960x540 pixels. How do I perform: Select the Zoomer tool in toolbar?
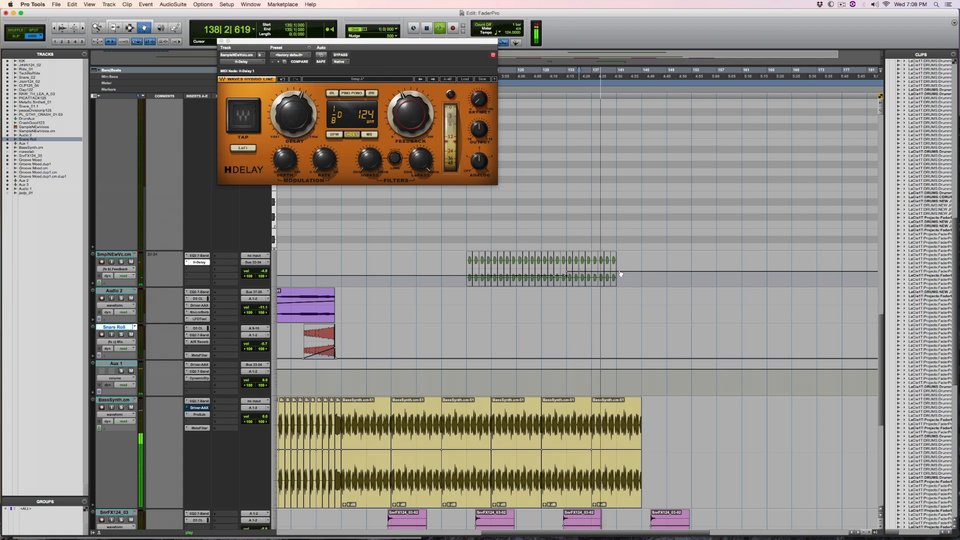coord(98,28)
